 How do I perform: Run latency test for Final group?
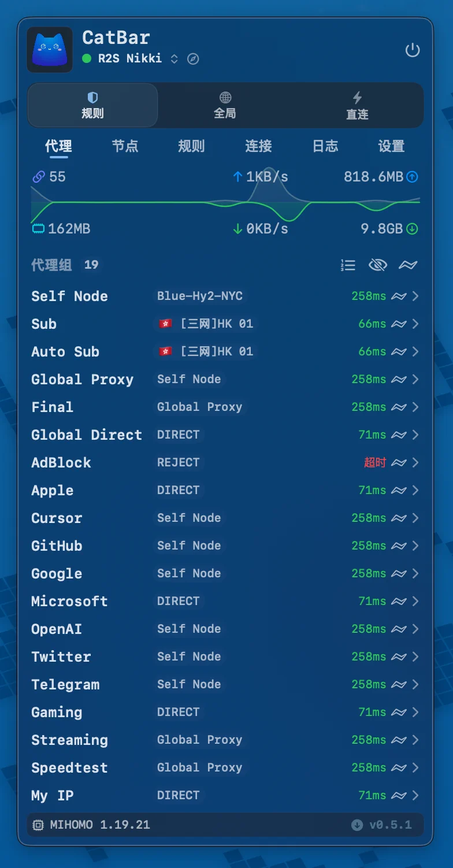(x=399, y=407)
